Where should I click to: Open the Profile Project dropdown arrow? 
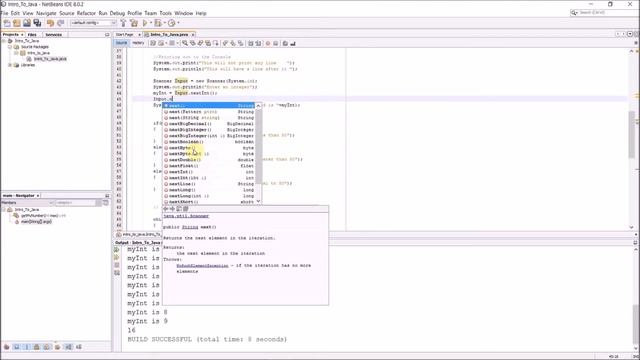pos(178,23)
